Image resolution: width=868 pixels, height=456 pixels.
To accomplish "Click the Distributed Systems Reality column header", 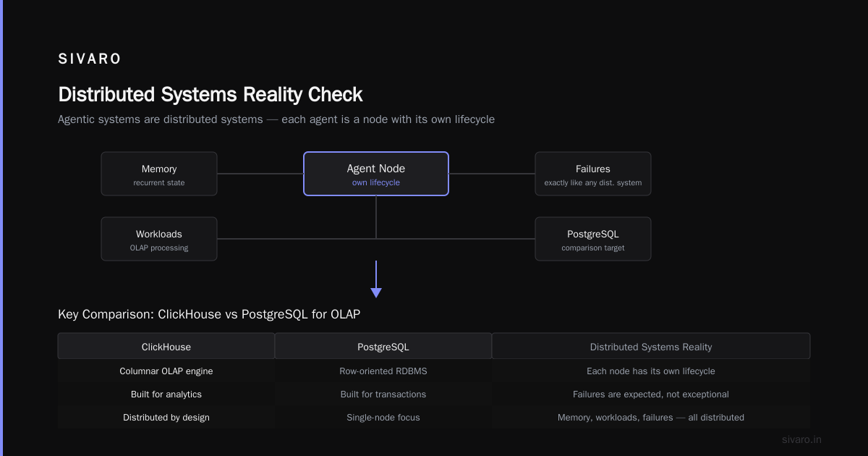I will [651, 346].
